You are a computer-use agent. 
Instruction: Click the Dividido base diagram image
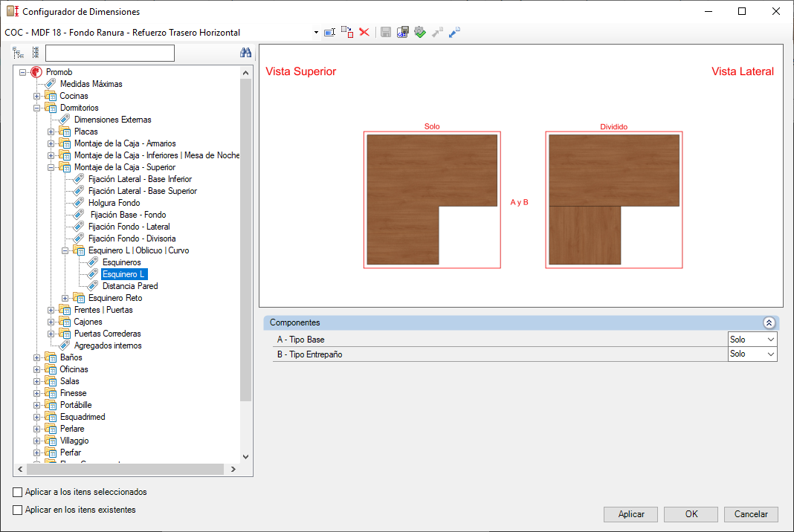point(614,199)
